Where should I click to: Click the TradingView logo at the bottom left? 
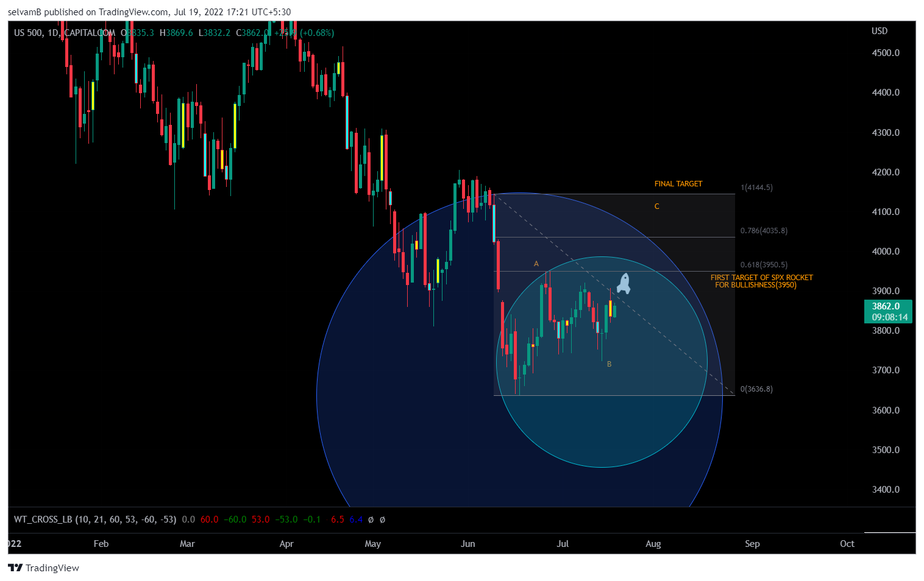pyautogui.click(x=43, y=568)
